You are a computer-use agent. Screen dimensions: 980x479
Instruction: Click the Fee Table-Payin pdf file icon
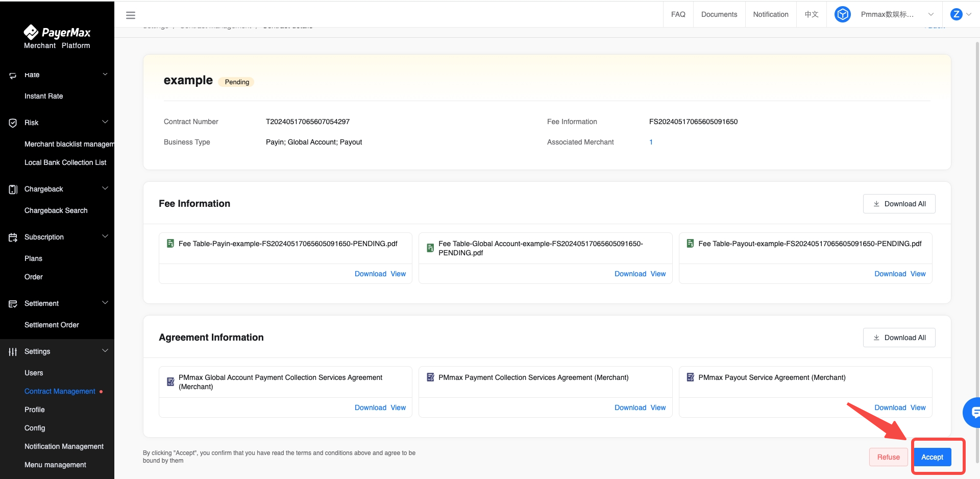click(170, 244)
